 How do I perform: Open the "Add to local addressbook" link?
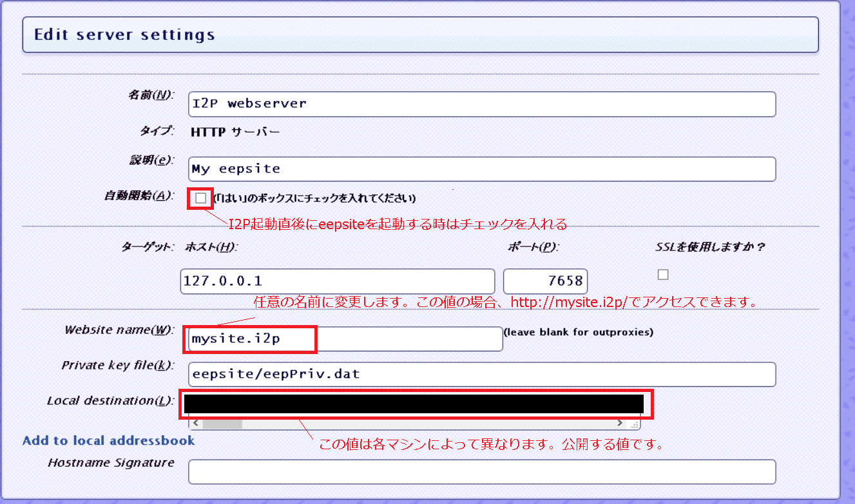point(109,441)
